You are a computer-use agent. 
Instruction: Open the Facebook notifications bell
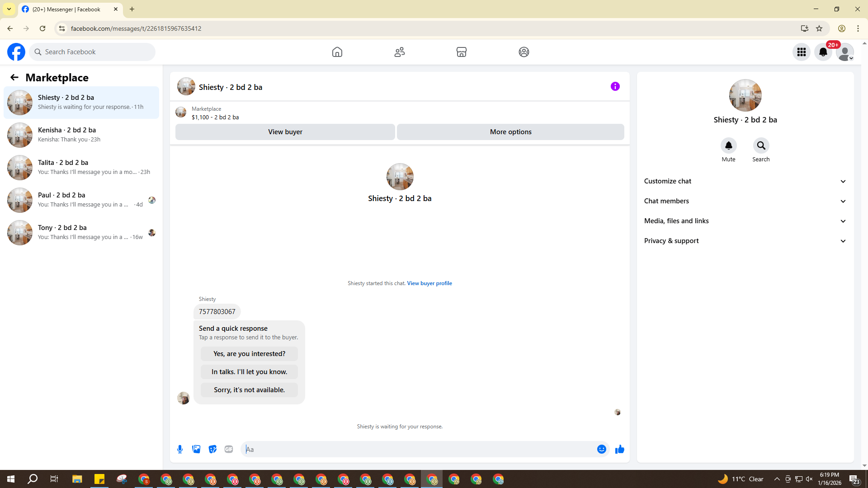click(823, 52)
